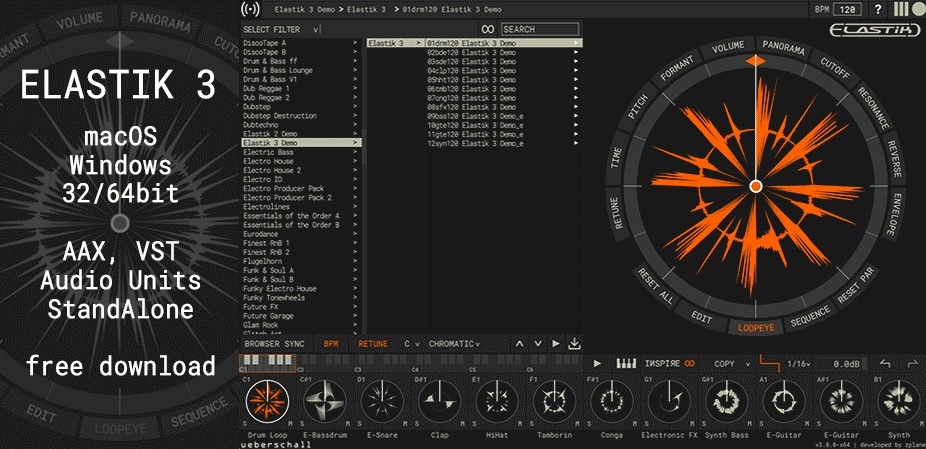Click the redo arrow icon
This screenshot has height=449, width=926.
911,364
